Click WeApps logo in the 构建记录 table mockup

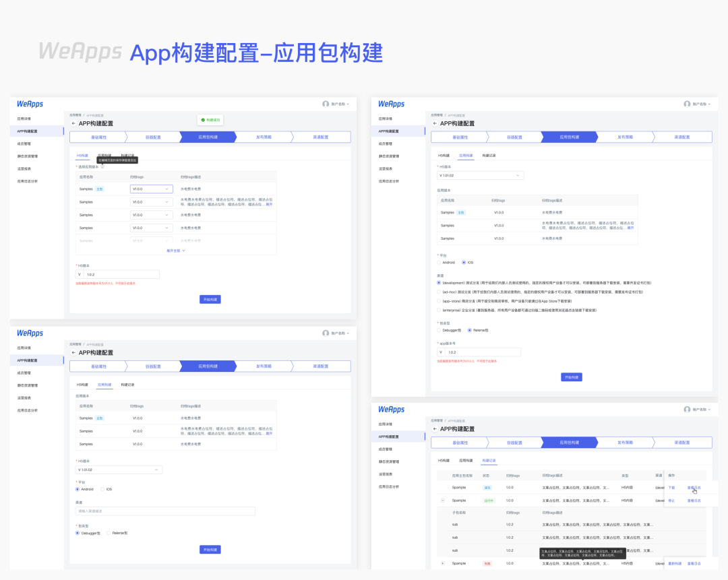click(391, 410)
